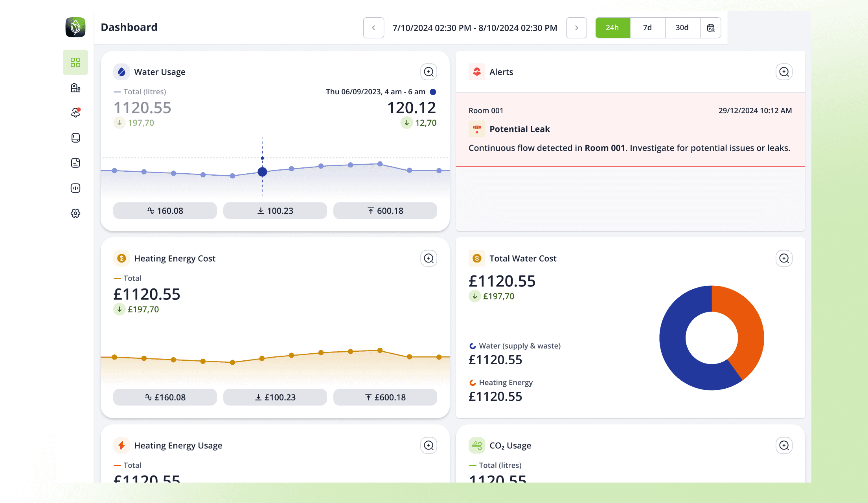The image size is (868, 503).
Task: Click the Water Usage droplet icon
Action: pos(121,72)
